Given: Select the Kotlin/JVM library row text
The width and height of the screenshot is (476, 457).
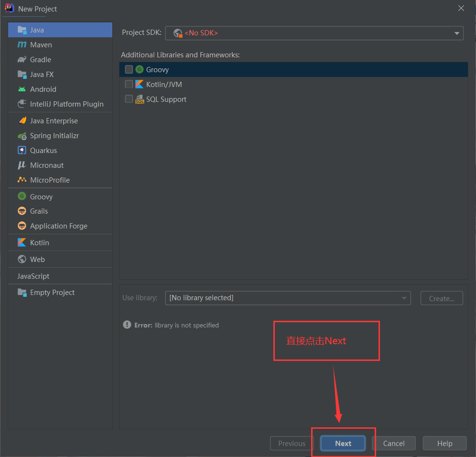Looking at the screenshot, I should [x=164, y=85].
